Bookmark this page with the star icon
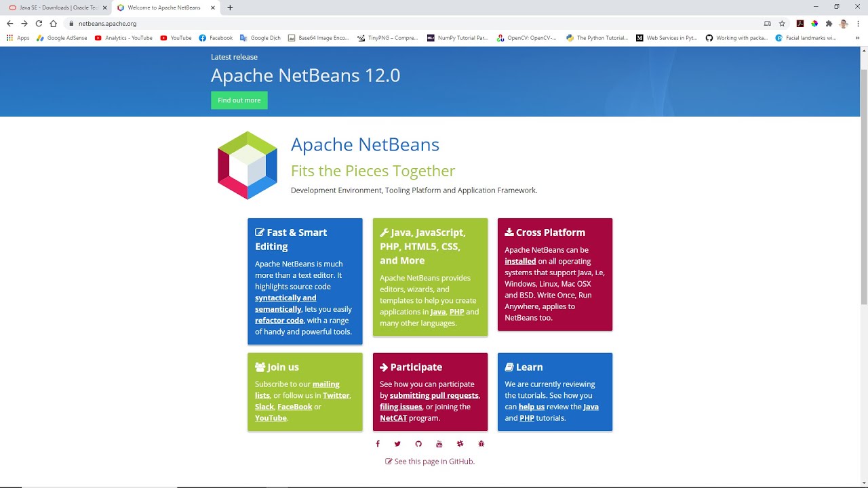The width and height of the screenshot is (868, 488). 782,23
